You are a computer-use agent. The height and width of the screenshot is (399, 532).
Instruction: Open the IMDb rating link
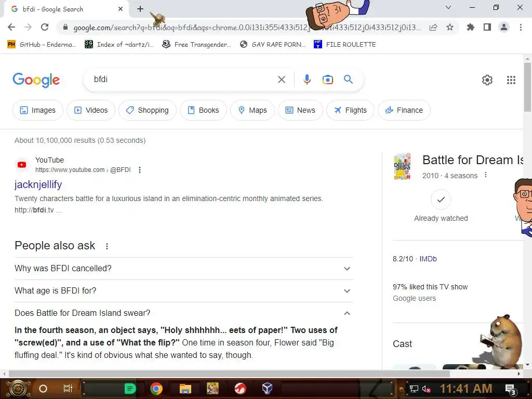pos(428,259)
